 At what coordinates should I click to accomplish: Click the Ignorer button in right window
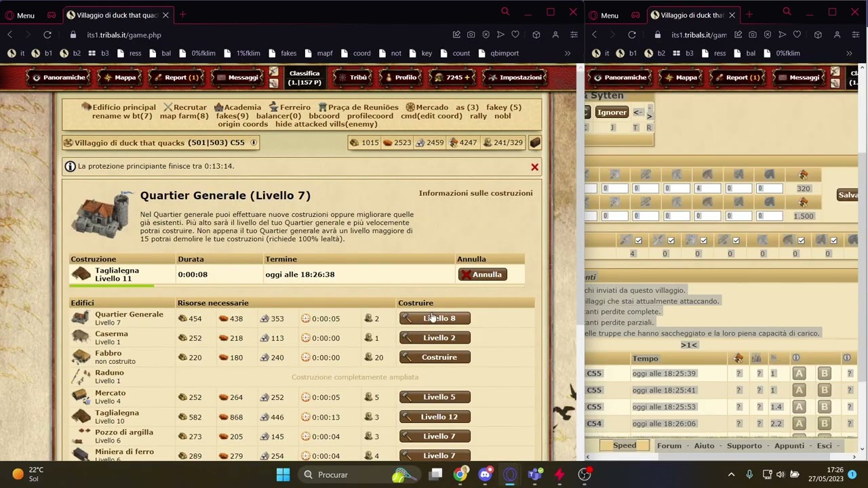[612, 113]
